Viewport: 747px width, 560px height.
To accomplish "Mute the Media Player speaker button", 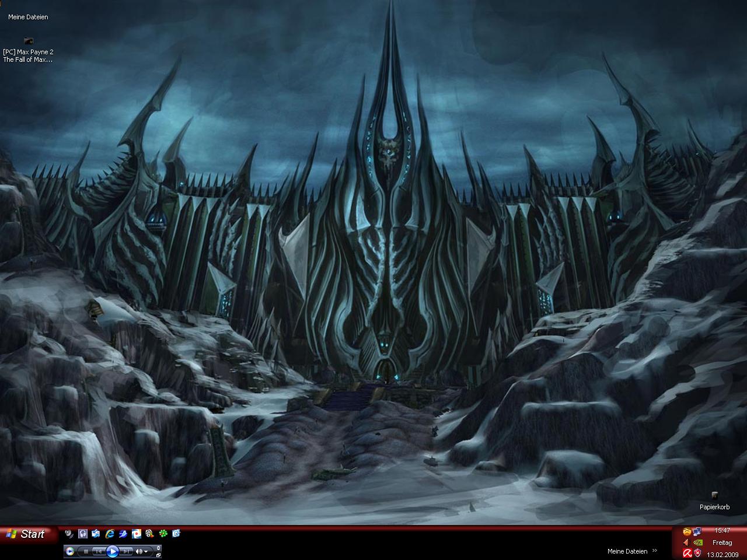I will (x=139, y=551).
